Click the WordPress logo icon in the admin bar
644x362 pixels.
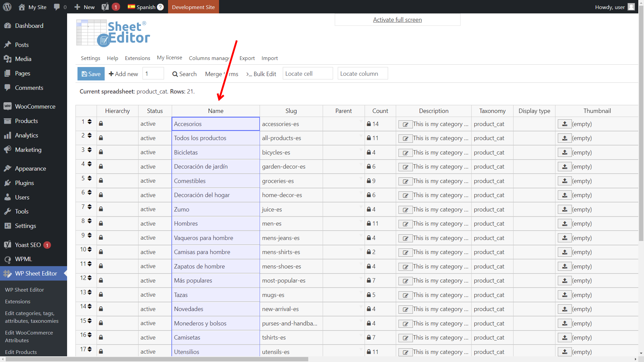coord(7,7)
